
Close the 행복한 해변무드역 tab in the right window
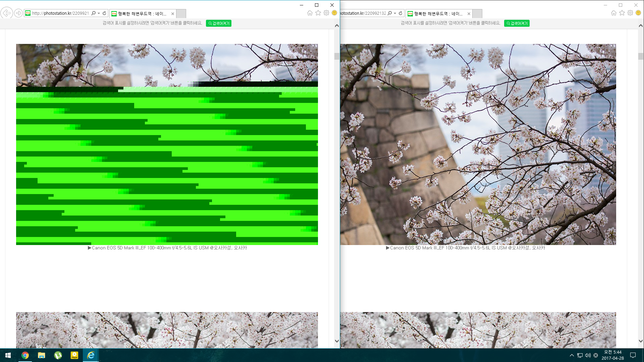point(469,14)
